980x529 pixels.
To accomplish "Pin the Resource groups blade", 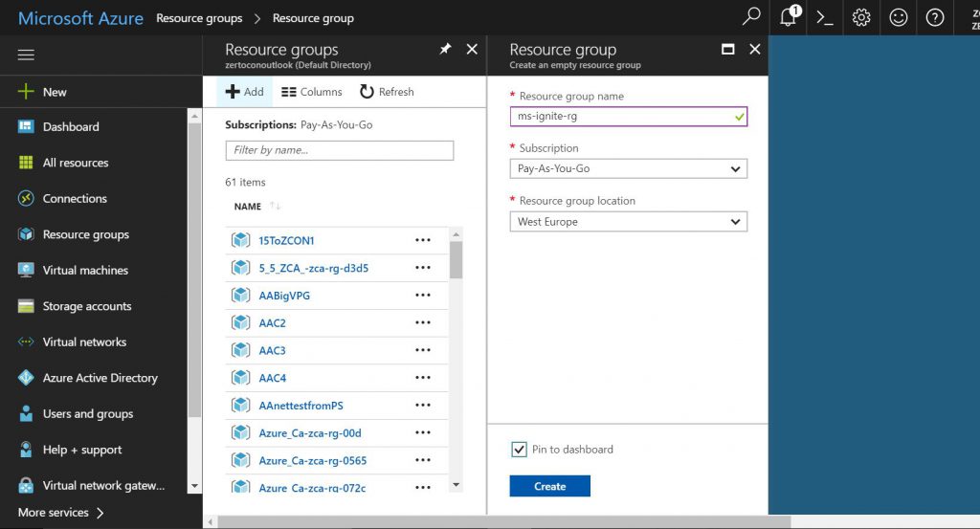I will pos(445,49).
